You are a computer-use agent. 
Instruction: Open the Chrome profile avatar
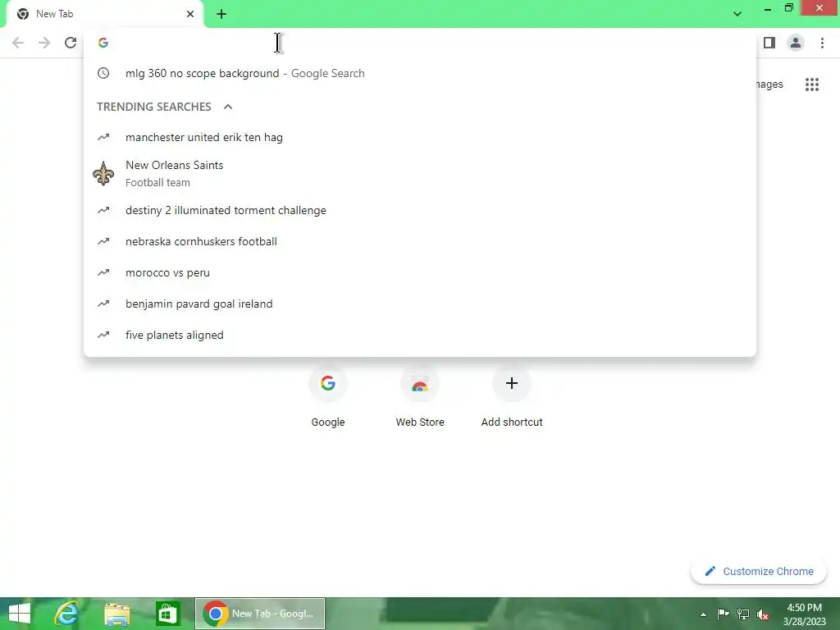point(796,43)
